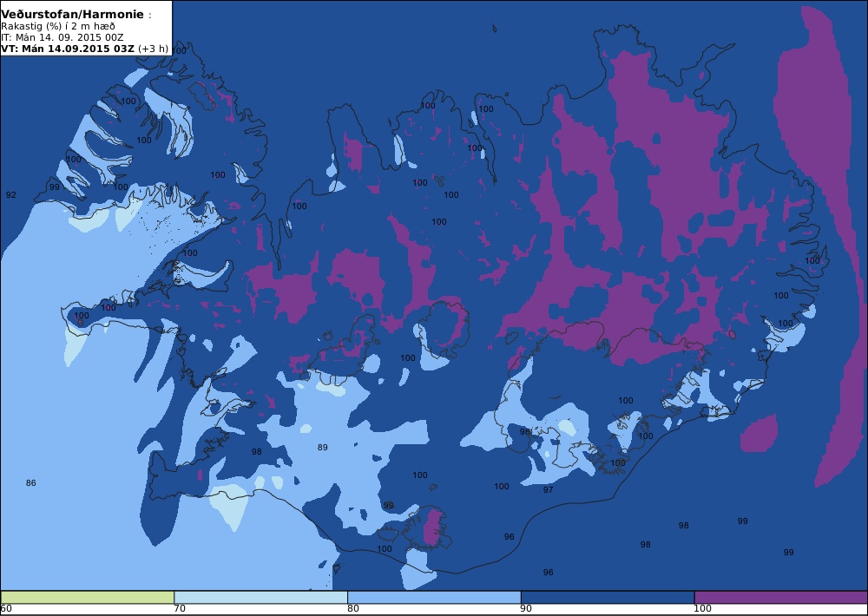Click the humidity value '89' on the map
This screenshot has width=868, height=616.
pyautogui.click(x=323, y=447)
